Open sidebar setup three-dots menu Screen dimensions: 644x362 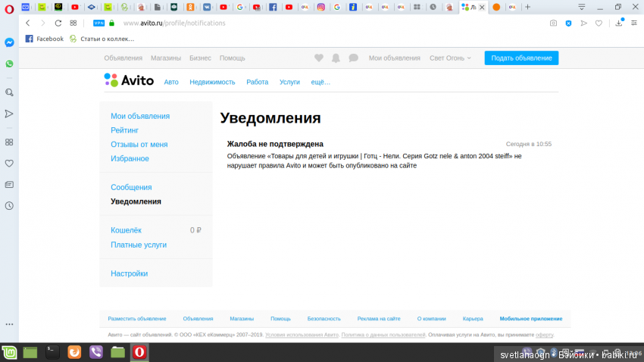(9, 324)
